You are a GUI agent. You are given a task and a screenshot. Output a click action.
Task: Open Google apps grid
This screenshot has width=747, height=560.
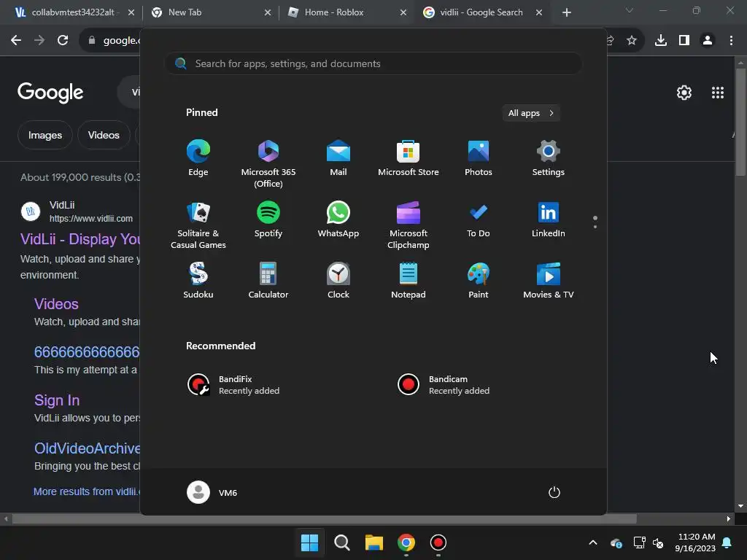click(718, 93)
